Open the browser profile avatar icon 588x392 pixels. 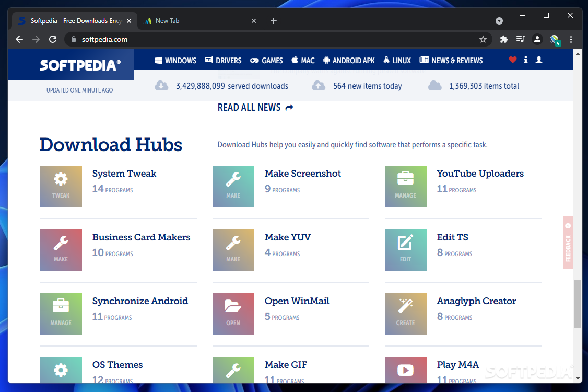[x=537, y=39]
